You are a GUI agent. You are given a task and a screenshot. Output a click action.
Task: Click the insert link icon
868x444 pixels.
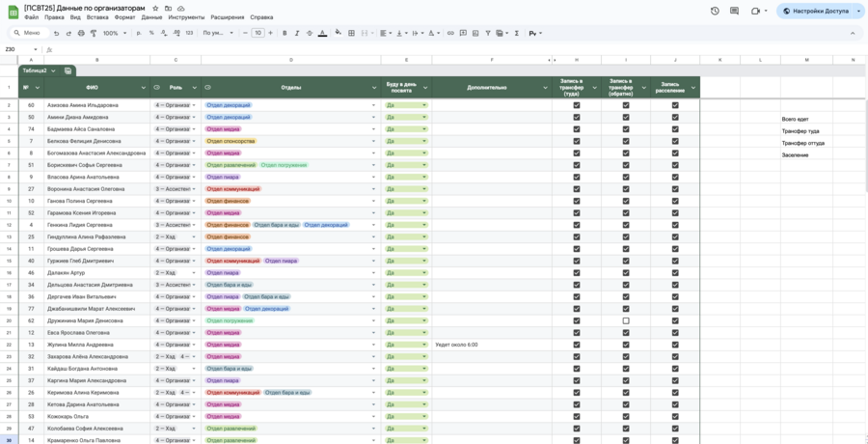tap(450, 33)
